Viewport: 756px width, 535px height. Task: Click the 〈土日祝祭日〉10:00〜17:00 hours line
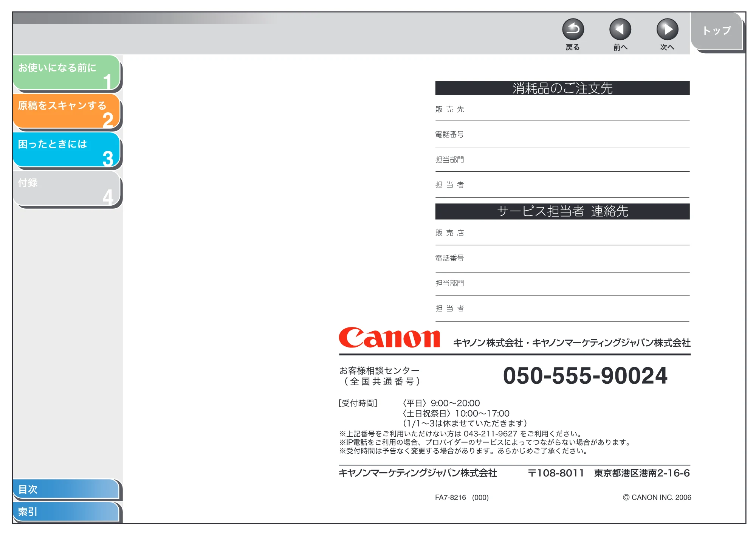click(455, 413)
